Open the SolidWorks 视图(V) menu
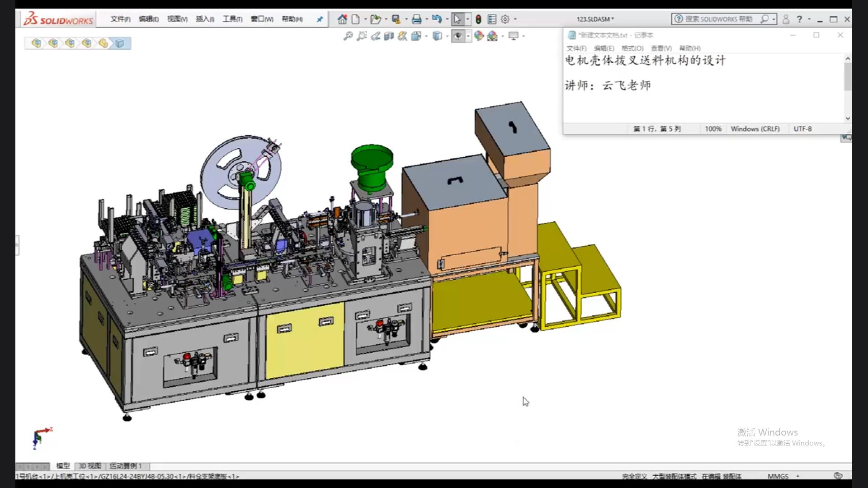Screen dimensions: 868x488 [177, 19]
